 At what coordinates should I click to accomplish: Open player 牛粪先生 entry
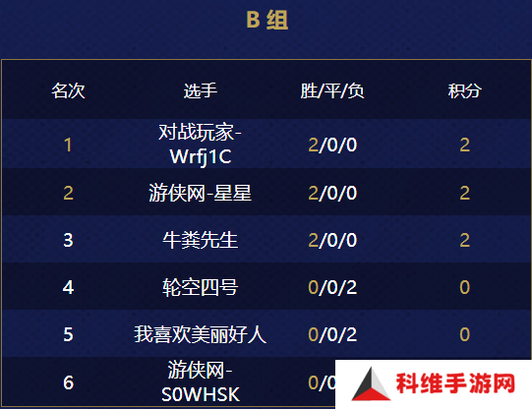[x=201, y=240]
